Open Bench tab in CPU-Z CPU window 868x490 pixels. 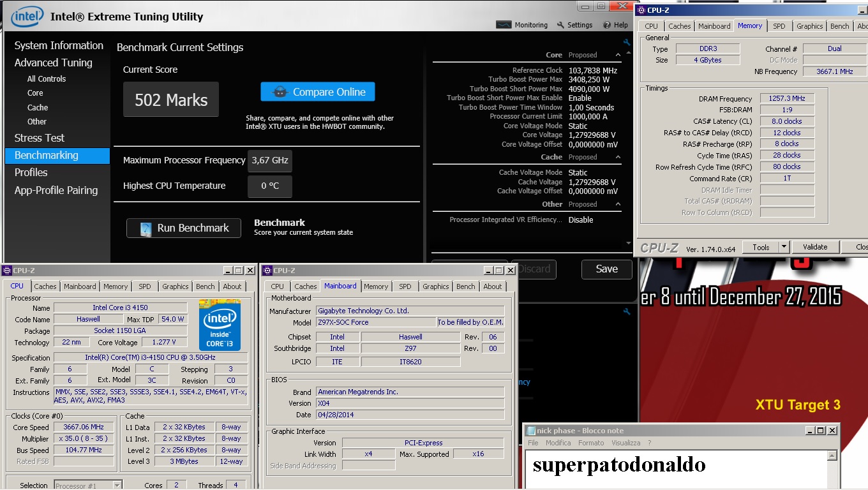point(206,286)
